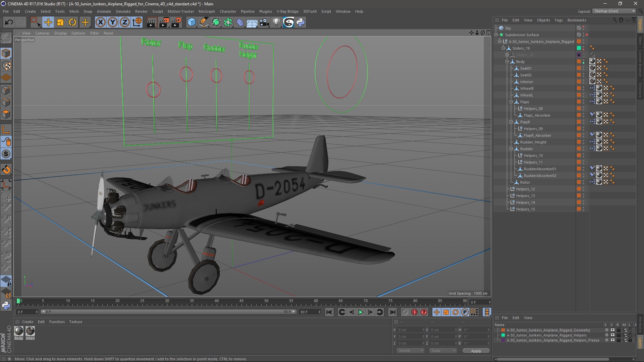The height and width of the screenshot is (362, 644).
Task: Open the Layout Startup dropdown
Action: click(x=614, y=11)
